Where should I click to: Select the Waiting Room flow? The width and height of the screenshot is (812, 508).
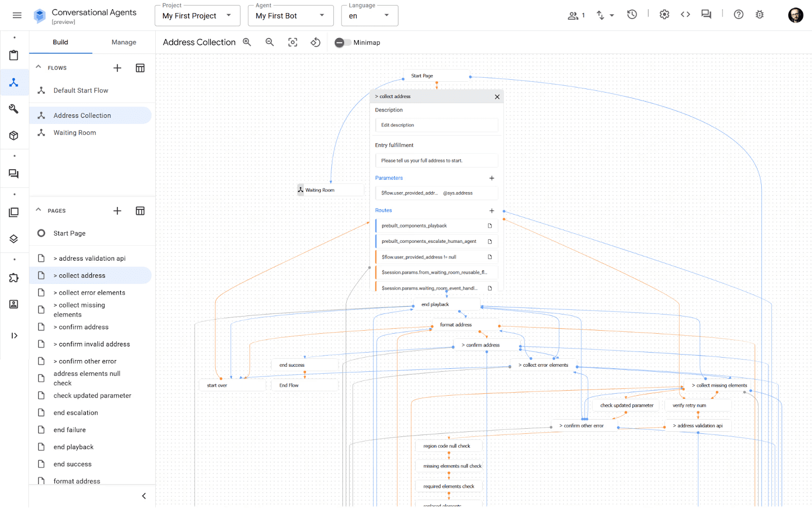coord(75,133)
